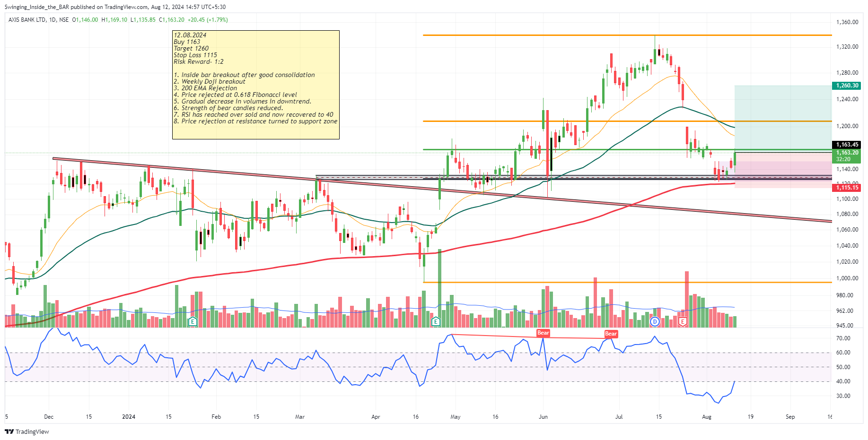The height and width of the screenshot is (440, 868).
Task: Open the blue dividend D marker in July
Action: 655,322
